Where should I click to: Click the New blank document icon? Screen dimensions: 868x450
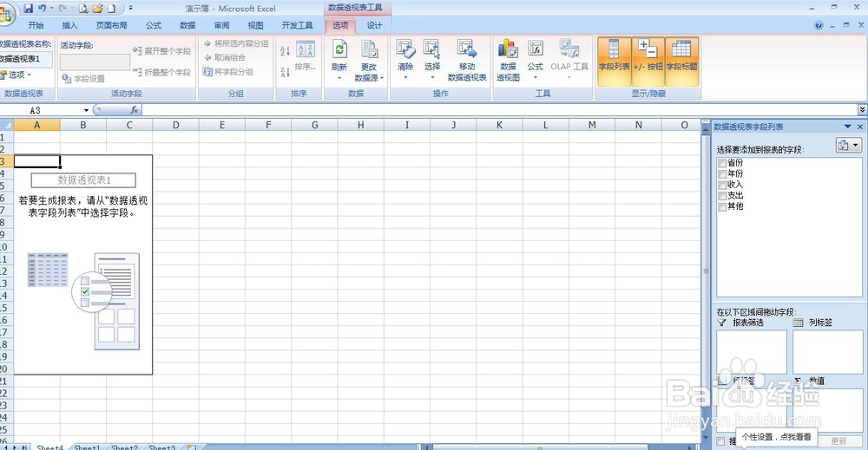point(111,9)
